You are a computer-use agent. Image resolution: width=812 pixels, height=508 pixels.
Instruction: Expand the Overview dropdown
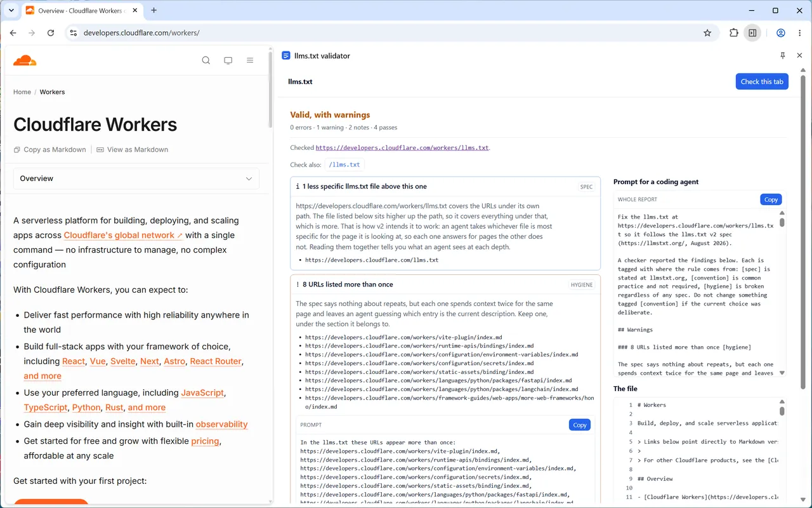[136, 178]
